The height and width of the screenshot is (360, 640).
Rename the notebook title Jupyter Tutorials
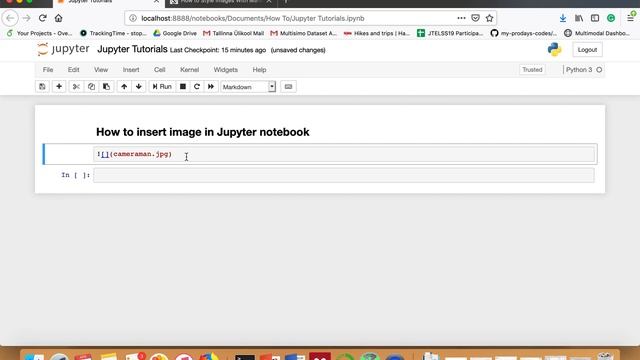(x=132, y=49)
